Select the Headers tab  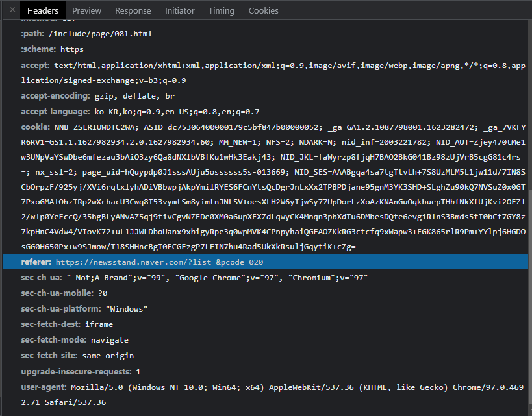pos(42,10)
